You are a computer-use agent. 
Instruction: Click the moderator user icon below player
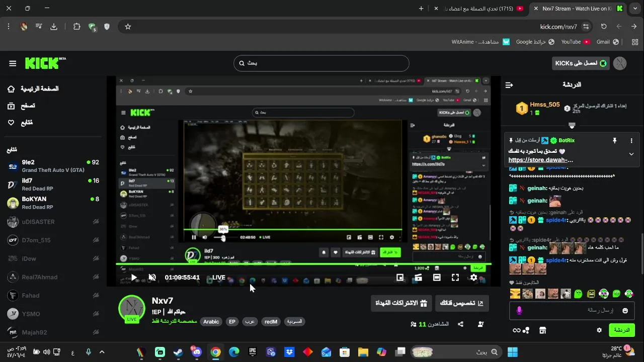pyautogui.click(x=480, y=324)
